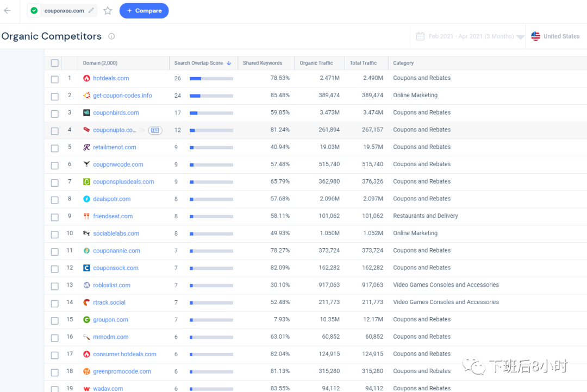
Task: Click info icon next to Organic Competitors
Action: [x=111, y=36]
